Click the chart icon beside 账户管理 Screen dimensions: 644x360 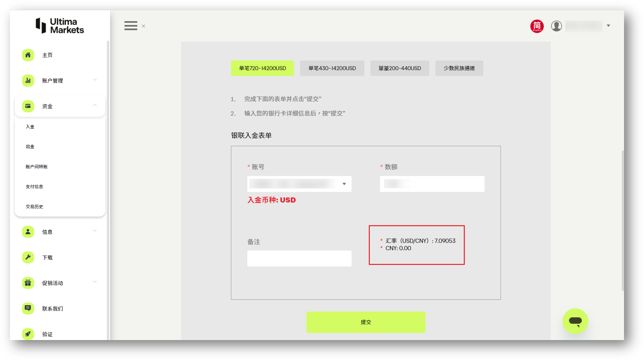point(28,81)
